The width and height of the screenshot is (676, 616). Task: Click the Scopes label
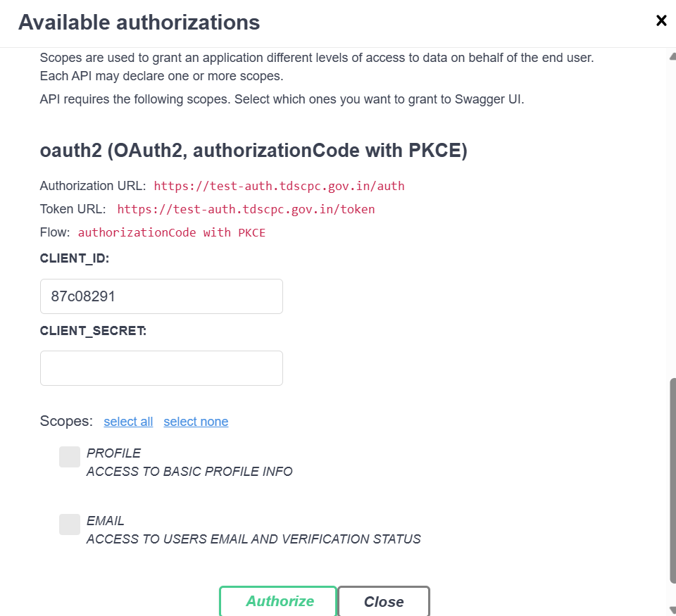(65, 421)
